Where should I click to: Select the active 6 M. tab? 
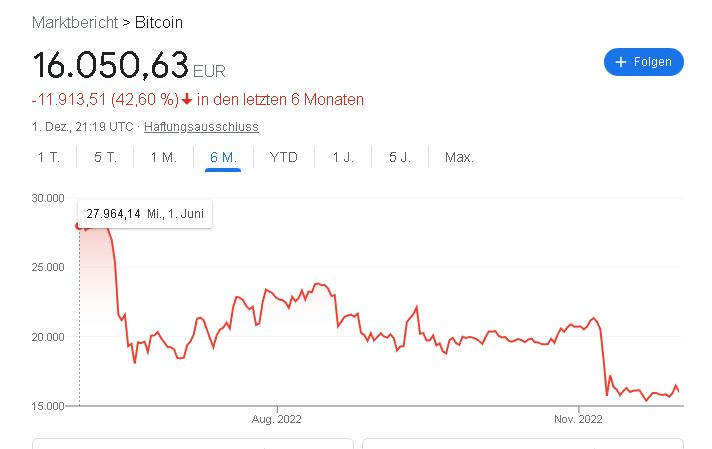[x=222, y=157]
